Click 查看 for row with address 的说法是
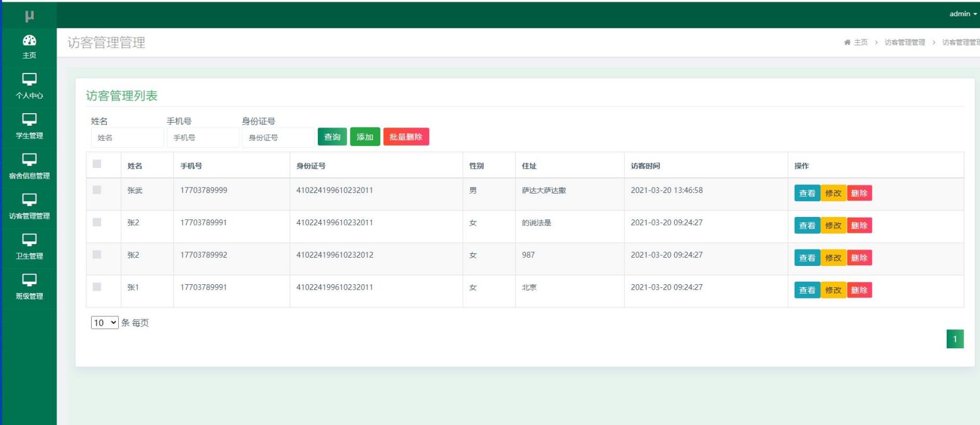 click(x=807, y=226)
